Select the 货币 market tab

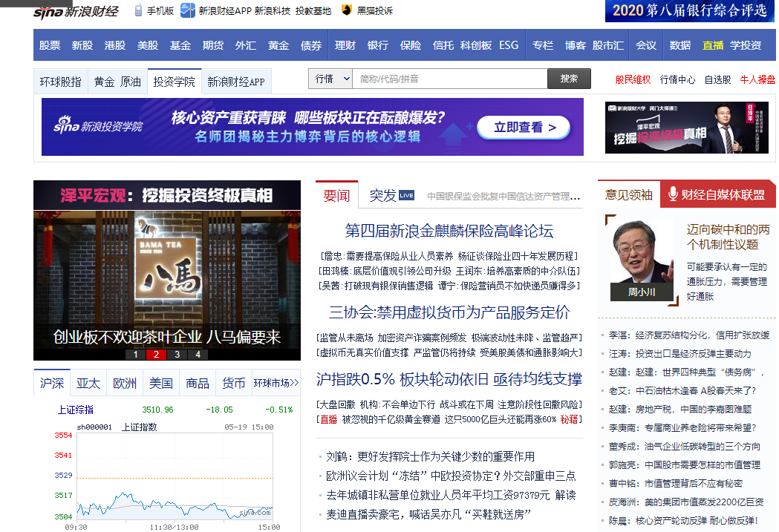click(x=233, y=383)
